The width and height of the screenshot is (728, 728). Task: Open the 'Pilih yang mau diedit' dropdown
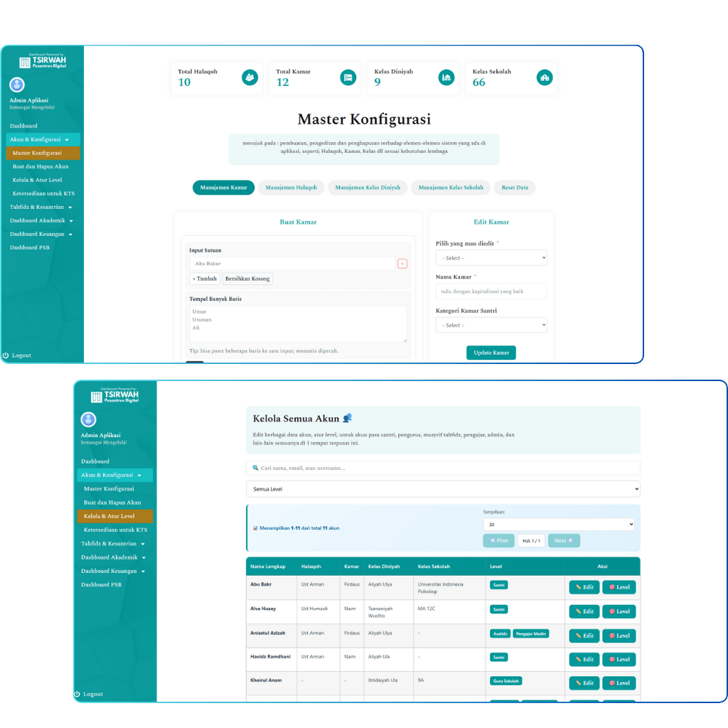[491, 258]
